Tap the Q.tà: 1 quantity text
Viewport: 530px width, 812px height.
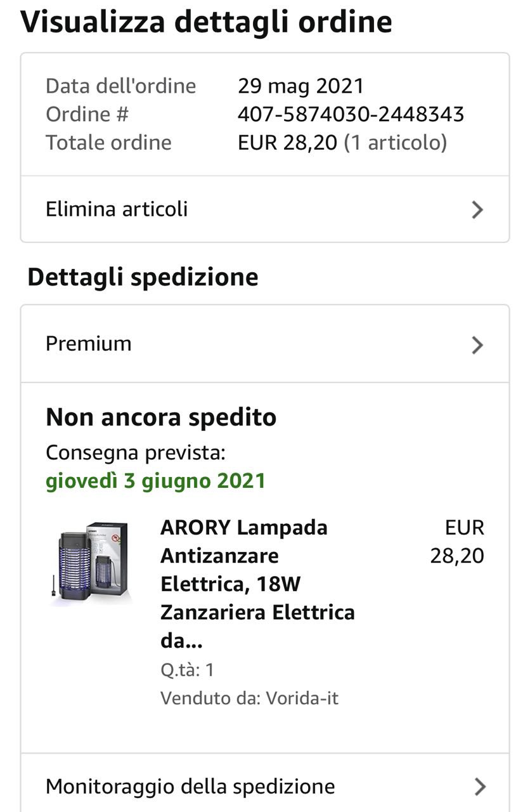coord(187,671)
